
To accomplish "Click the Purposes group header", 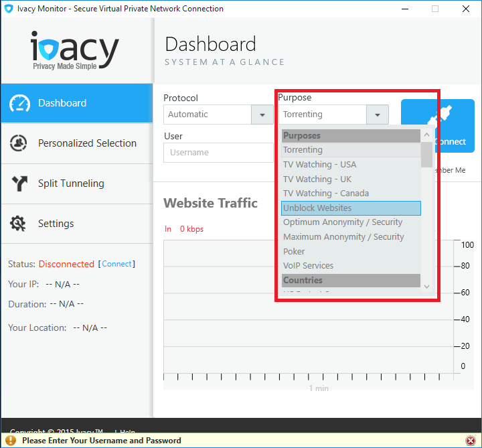I will (351, 135).
